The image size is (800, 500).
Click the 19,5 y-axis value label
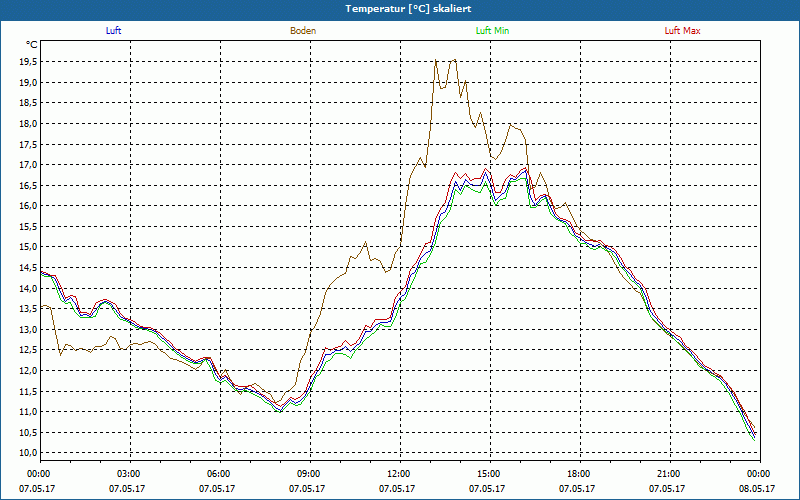click(26, 61)
